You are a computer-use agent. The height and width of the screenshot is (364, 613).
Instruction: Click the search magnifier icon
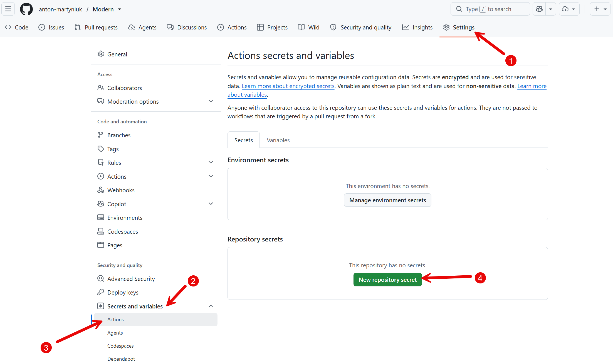[459, 9]
